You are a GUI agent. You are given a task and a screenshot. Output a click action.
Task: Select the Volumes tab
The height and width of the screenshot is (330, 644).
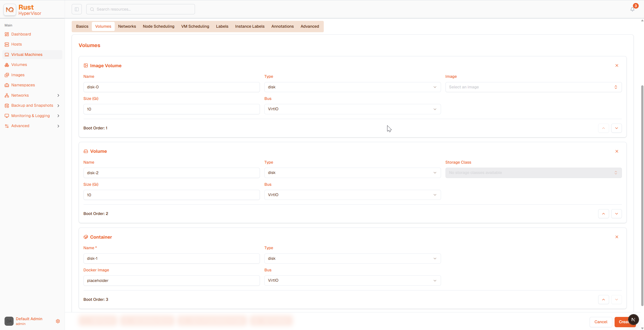103,26
